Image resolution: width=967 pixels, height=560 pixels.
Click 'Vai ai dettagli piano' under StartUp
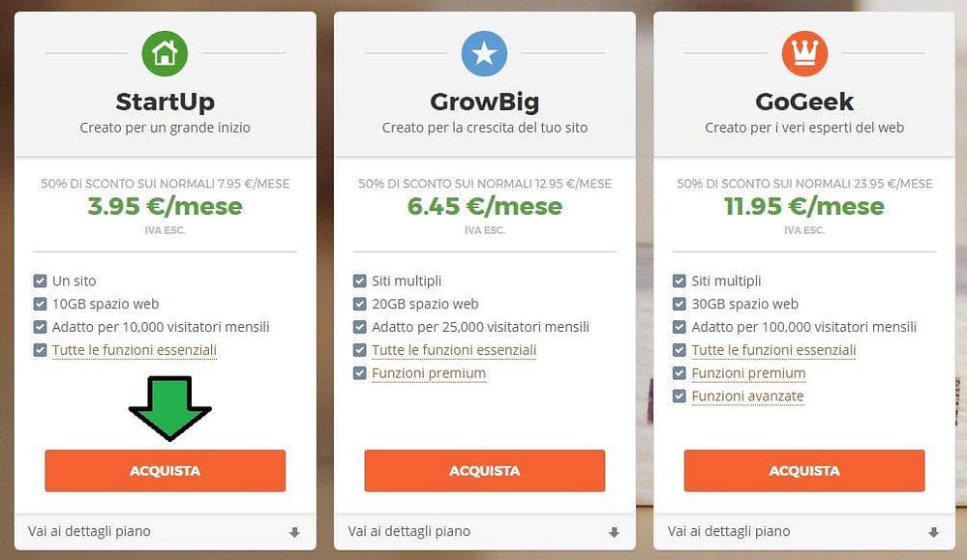[x=89, y=531]
